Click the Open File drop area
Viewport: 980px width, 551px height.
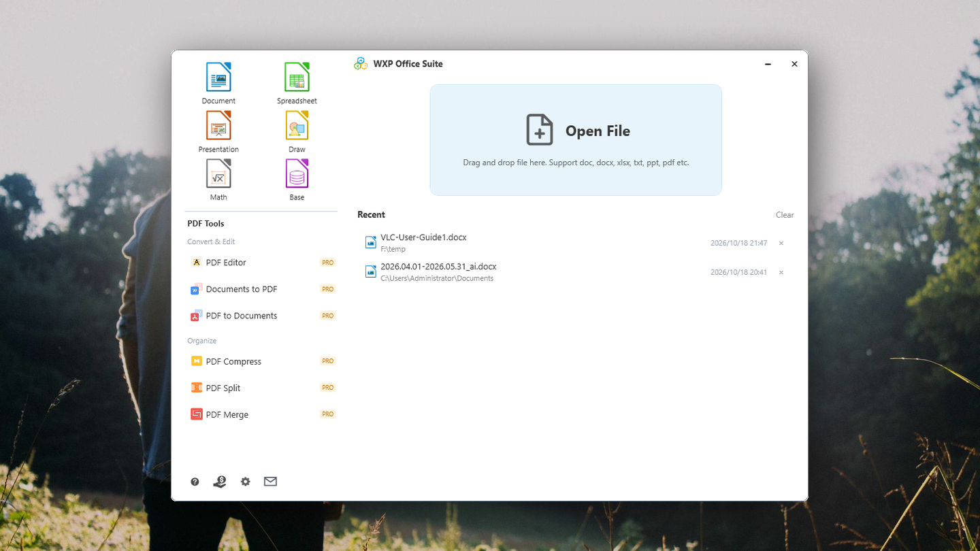coord(576,140)
